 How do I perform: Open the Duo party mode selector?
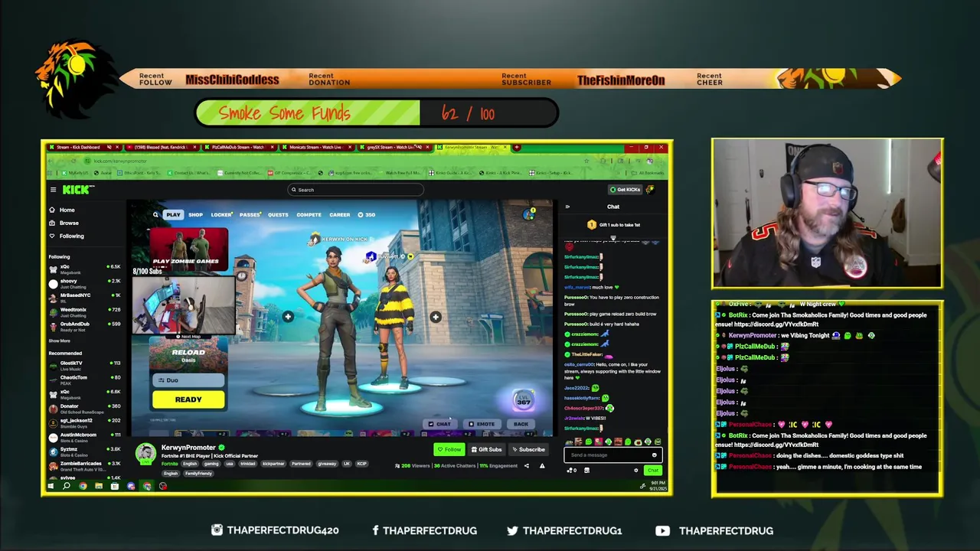(x=188, y=380)
